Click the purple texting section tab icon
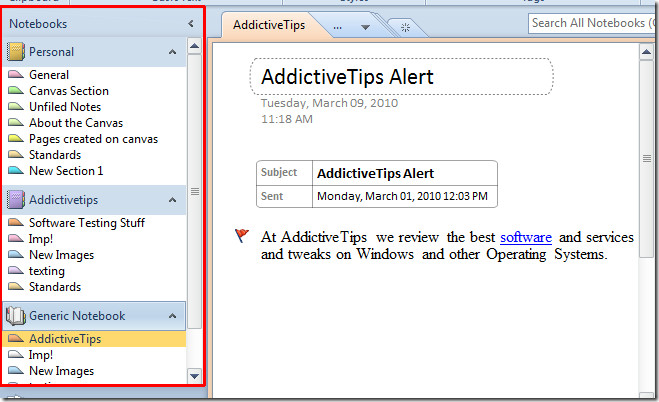The height and width of the screenshot is (402, 659). 16,271
